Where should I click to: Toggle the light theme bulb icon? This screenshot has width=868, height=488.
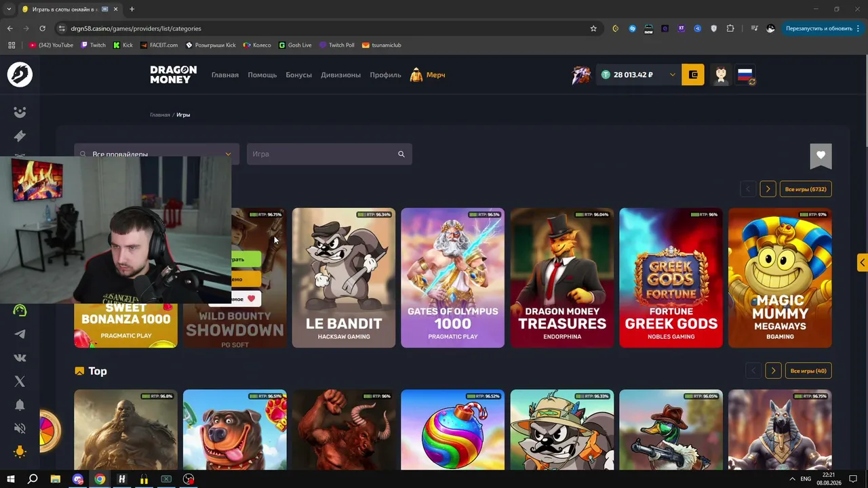tap(20, 452)
